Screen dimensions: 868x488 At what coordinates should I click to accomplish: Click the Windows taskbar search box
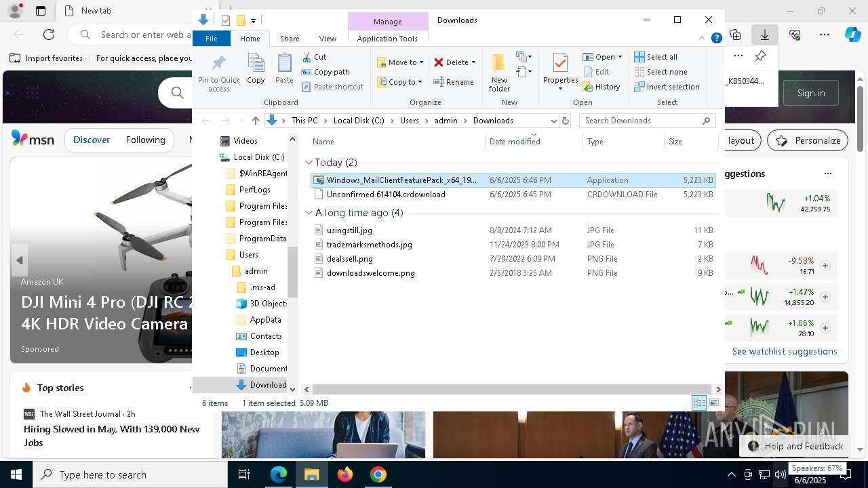[130, 474]
